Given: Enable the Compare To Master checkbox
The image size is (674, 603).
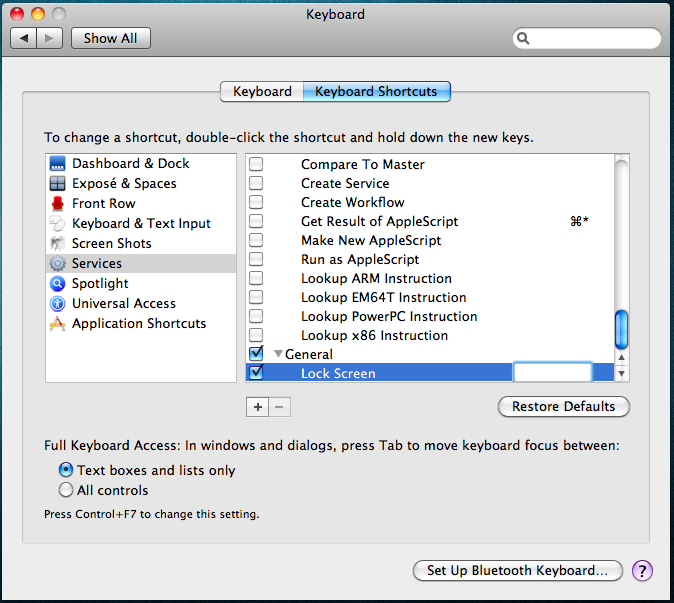Looking at the screenshot, I should (256, 164).
